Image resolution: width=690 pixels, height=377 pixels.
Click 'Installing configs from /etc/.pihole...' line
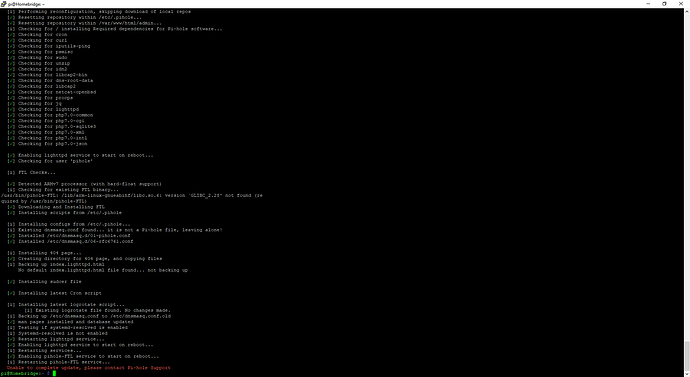point(69,224)
